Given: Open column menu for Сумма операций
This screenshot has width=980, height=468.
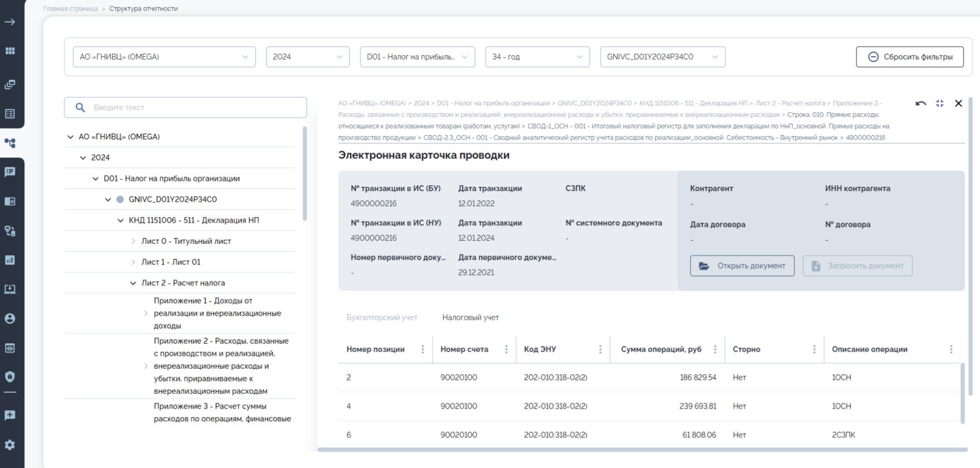Looking at the screenshot, I should click(715, 350).
